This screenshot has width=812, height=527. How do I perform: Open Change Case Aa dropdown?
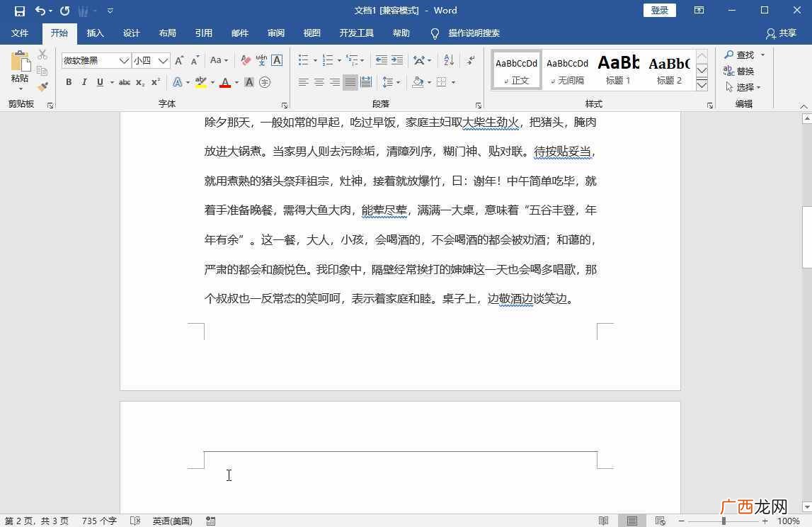[x=219, y=61]
